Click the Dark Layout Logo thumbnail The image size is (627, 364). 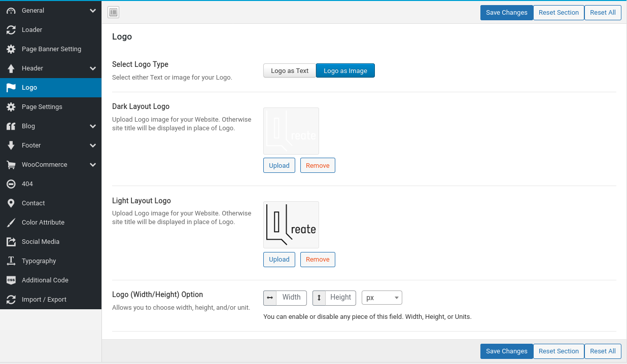point(291,131)
